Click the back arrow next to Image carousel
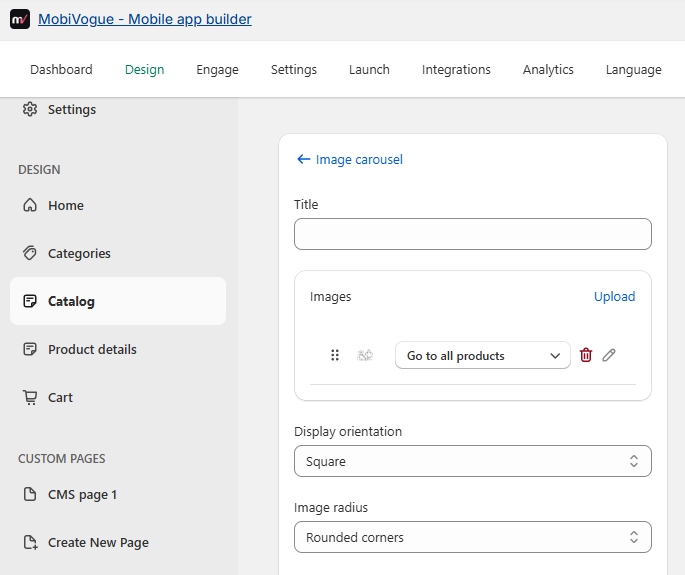Image resolution: width=685 pixels, height=575 pixels. (x=304, y=159)
